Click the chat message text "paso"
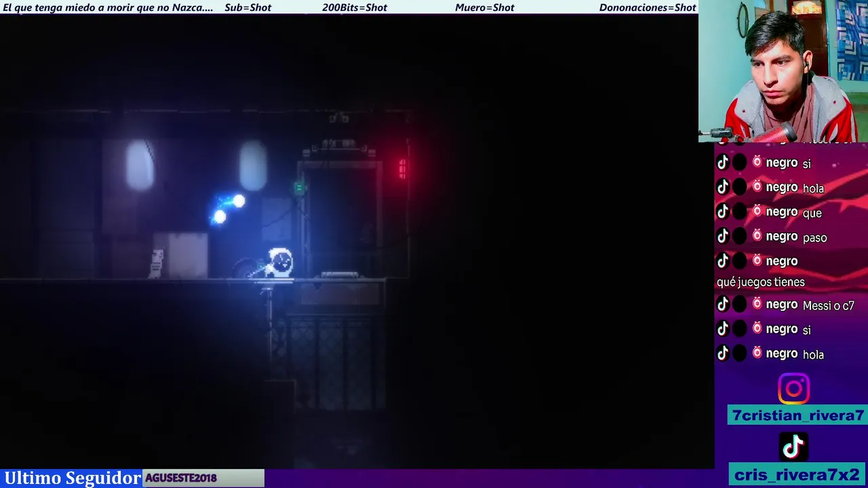This screenshot has width=868, height=488. (x=814, y=237)
